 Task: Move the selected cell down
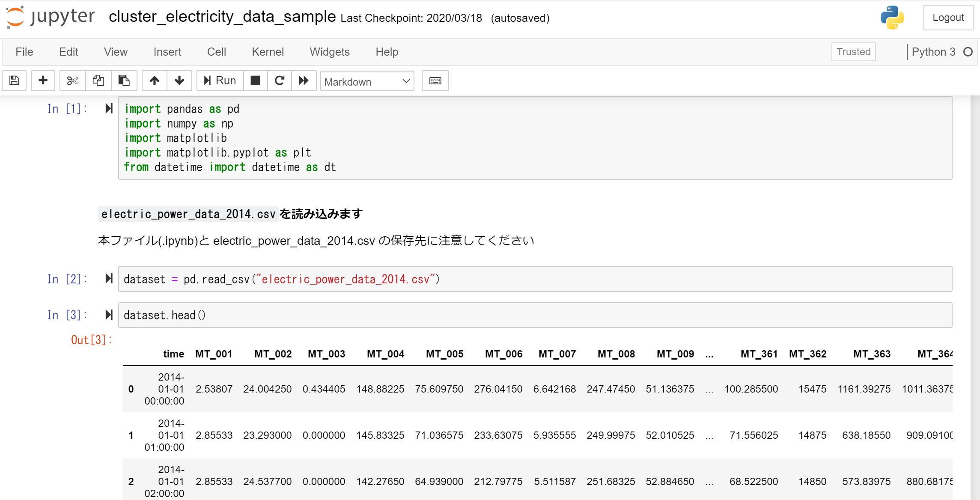click(x=179, y=81)
